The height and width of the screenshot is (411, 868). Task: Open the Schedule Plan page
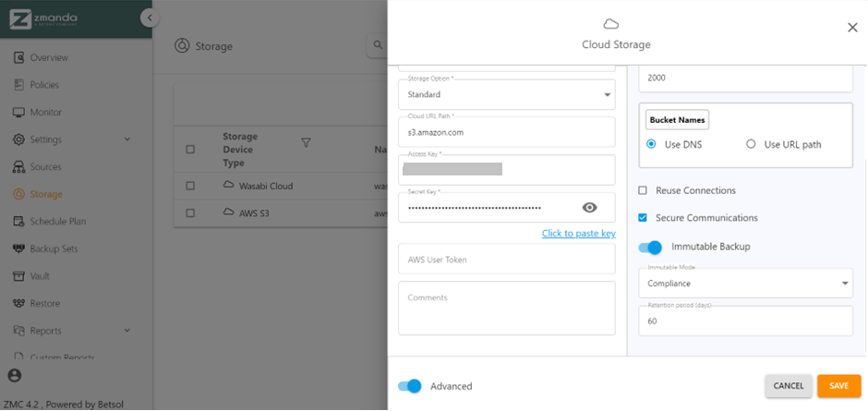click(x=58, y=222)
